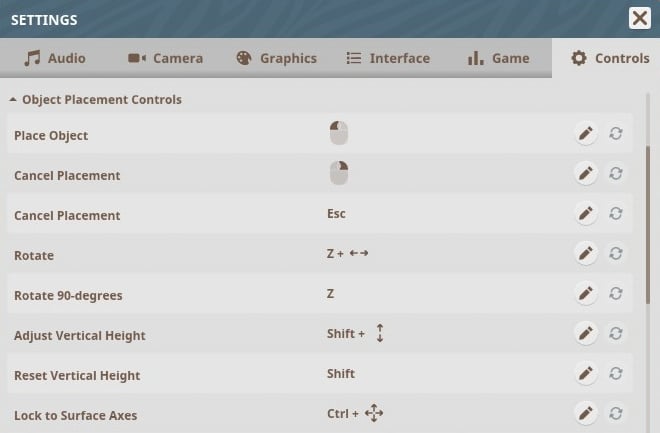Image resolution: width=660 pixels, height=433 pixels.
Task: Switch to the Audio tab
Action: coord(56,58)
